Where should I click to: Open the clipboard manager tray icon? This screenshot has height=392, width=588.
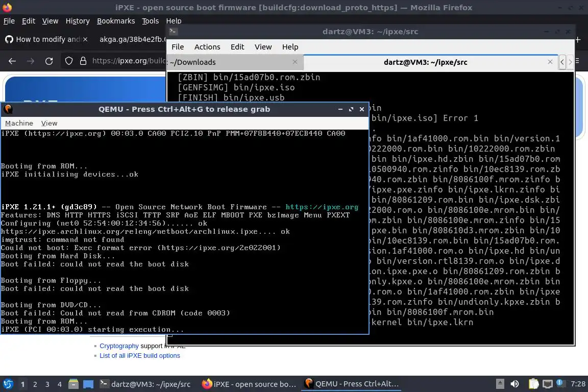click(533, 384)
